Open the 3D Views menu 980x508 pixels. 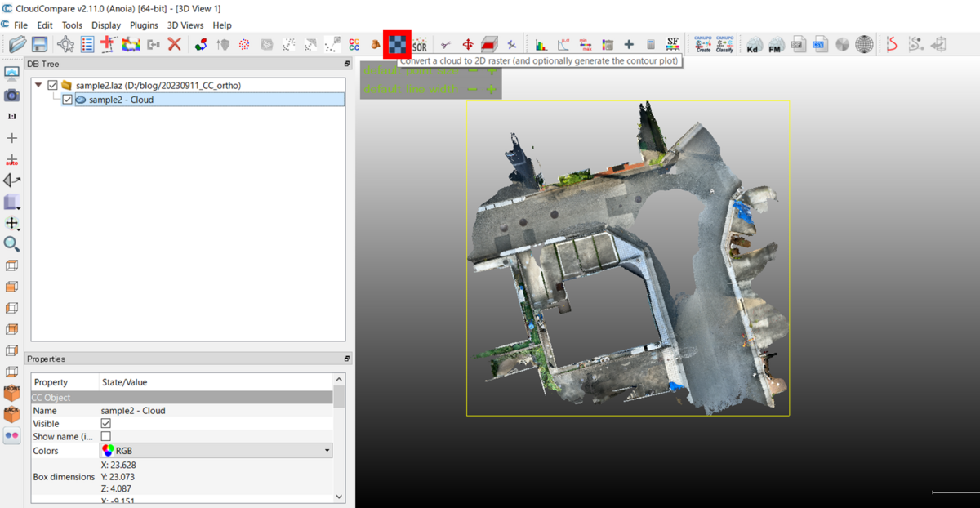point(185,25)
